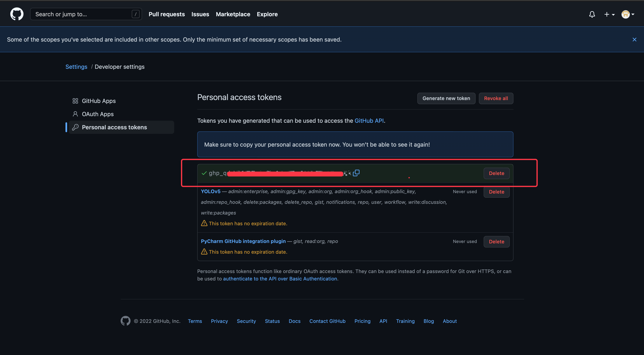Image resolution: width=644 pixels, height=355 pixels.
Task: Click the Revoke all button
Action: point(496,98)
